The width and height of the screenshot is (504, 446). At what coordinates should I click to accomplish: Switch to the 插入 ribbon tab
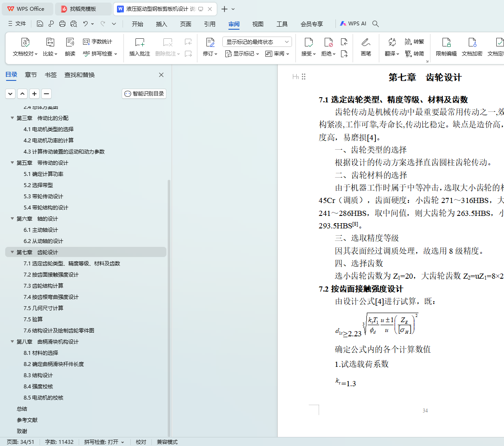(x=161, y=24)
